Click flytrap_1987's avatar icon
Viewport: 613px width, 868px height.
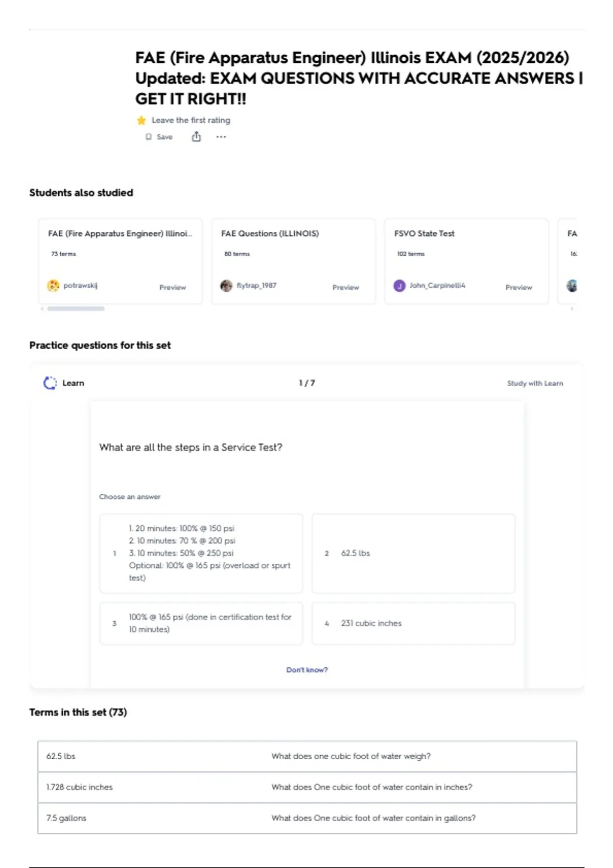tap(226, 285)
